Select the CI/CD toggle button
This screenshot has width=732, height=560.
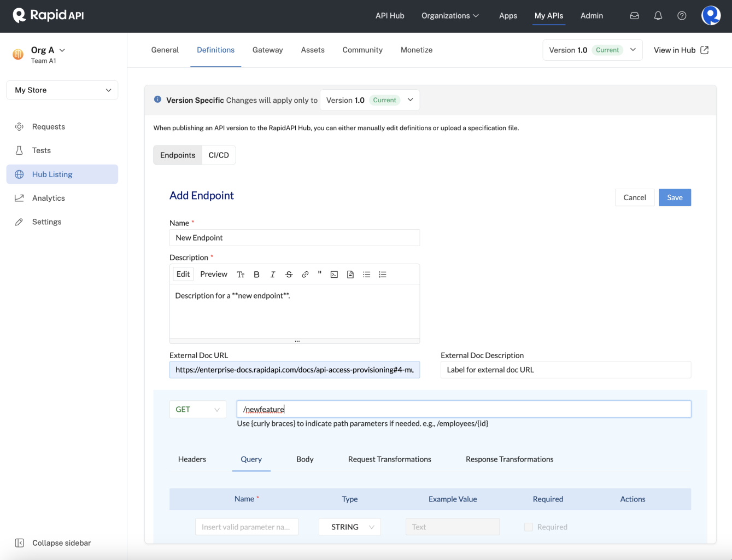click(x=219, y=155)
